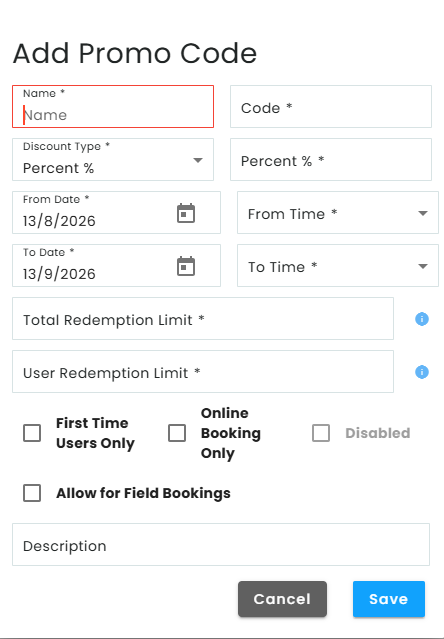Click the User Redemption Limit field
This screenshot has height=639, width=444.
point(203,371)
